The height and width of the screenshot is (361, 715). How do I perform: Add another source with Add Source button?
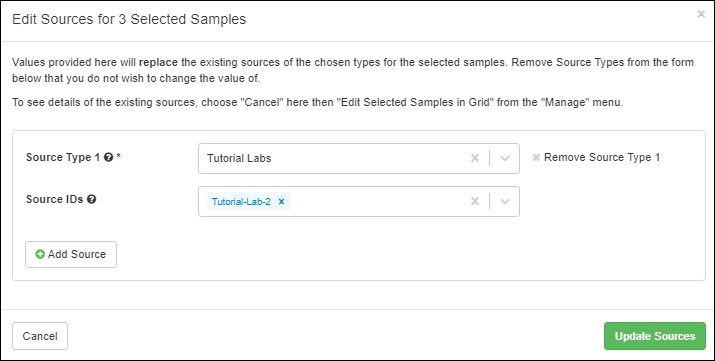click(71, 254)
